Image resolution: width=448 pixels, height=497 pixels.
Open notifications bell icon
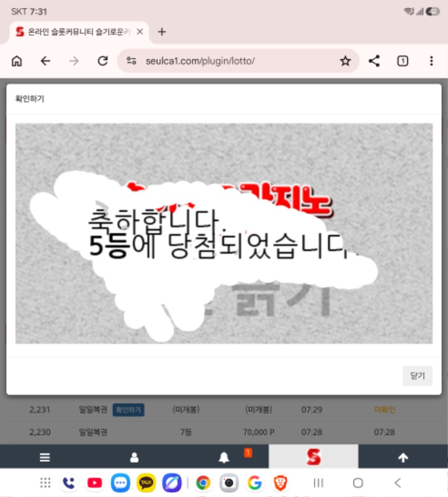[224, 457]
